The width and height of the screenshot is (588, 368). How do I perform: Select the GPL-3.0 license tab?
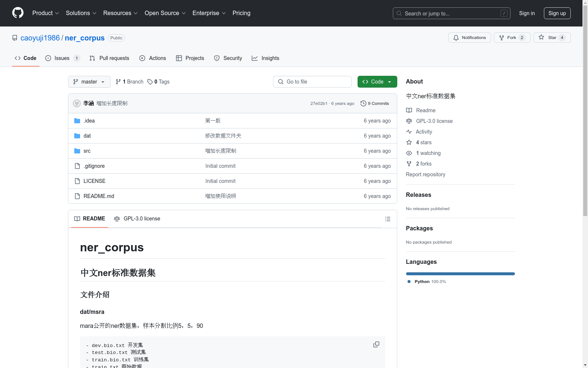137,219
